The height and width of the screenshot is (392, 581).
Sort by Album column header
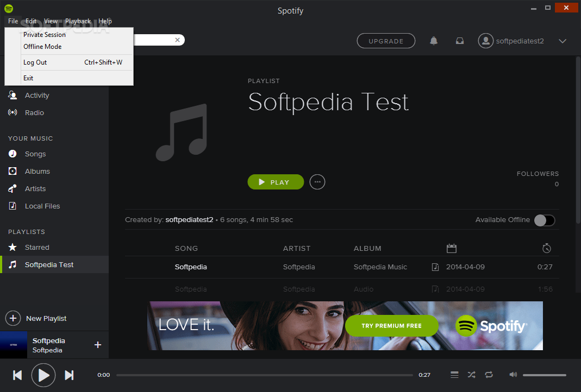click(x=367, y=248)
